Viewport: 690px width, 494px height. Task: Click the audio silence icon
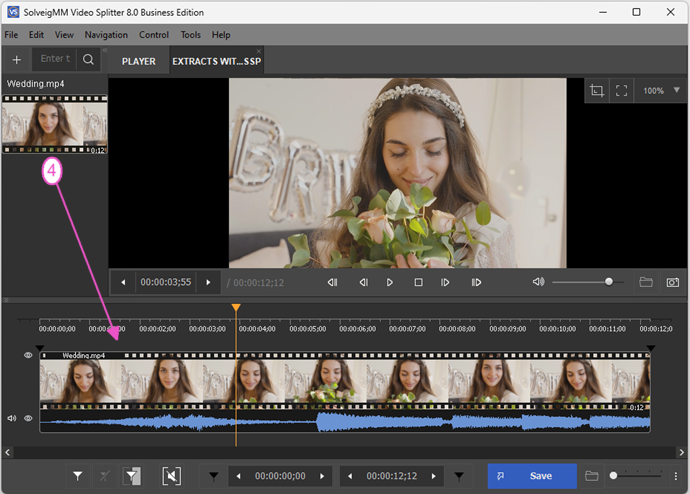coord(172,476)
